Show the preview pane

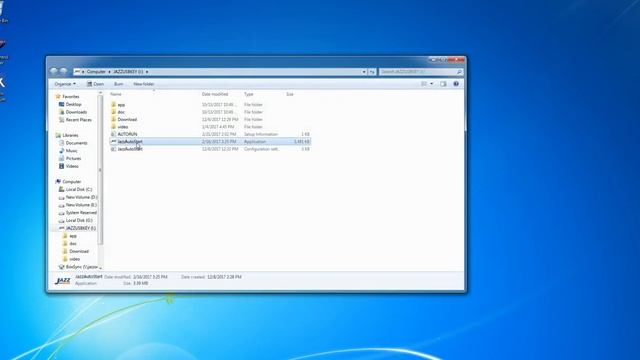[443, 84]
